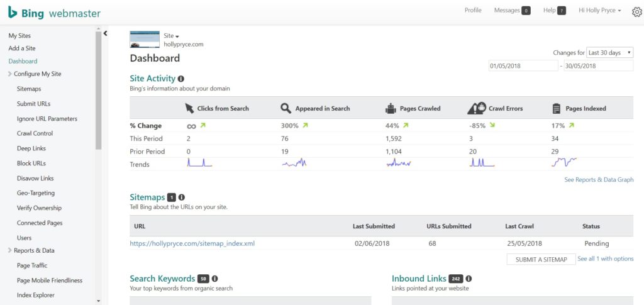Open the Search Keywords heading link
The image size is (644, 305).
coord(162,279)
